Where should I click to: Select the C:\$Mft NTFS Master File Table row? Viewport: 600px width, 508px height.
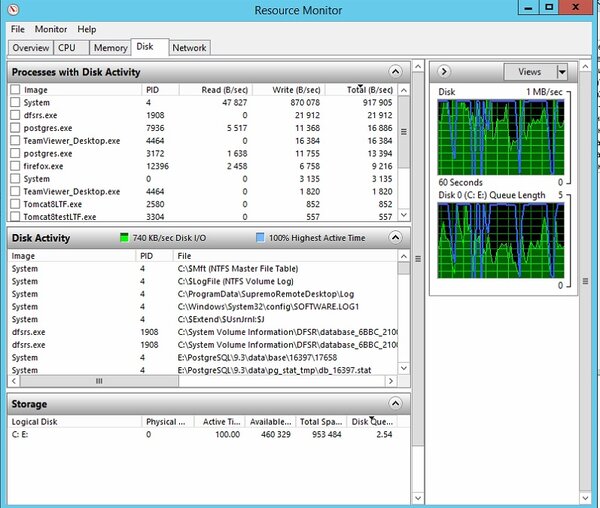point(203,269)
